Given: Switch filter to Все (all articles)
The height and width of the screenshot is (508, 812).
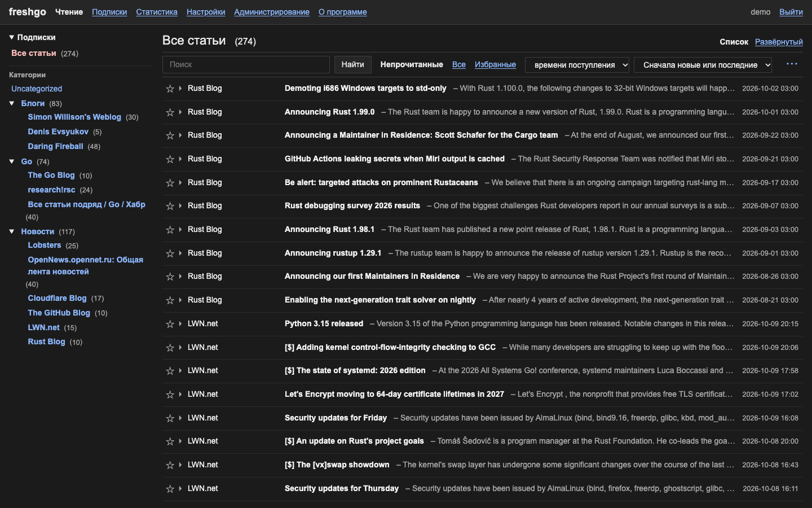Looking at the screenshot, I should click(459, 64).
